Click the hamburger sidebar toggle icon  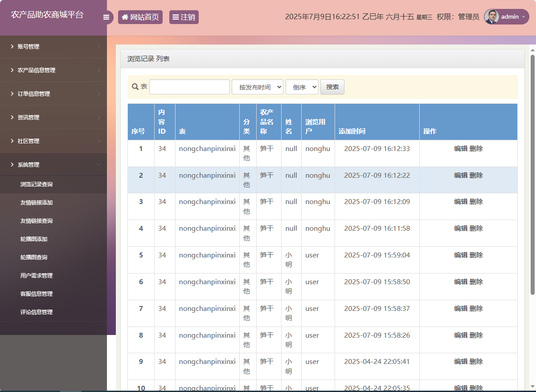106,17
